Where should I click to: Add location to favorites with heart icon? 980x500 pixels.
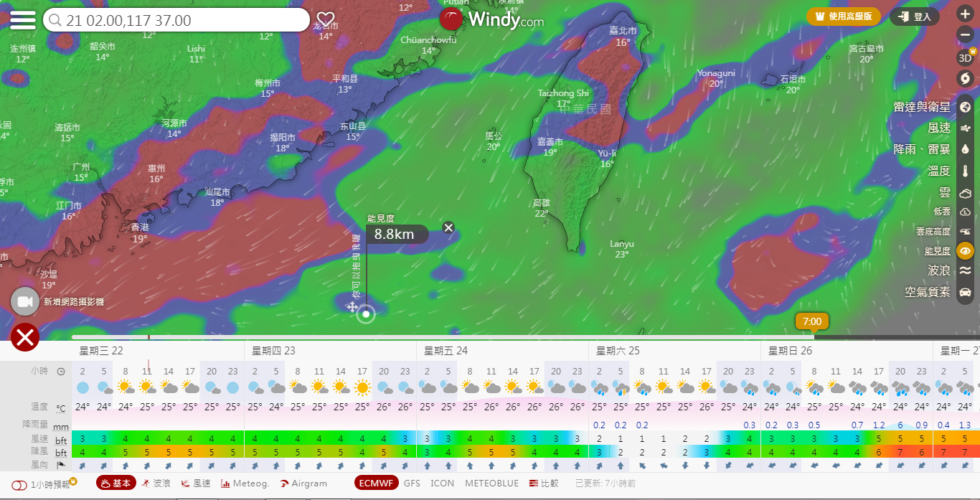[x=326, y=19]
